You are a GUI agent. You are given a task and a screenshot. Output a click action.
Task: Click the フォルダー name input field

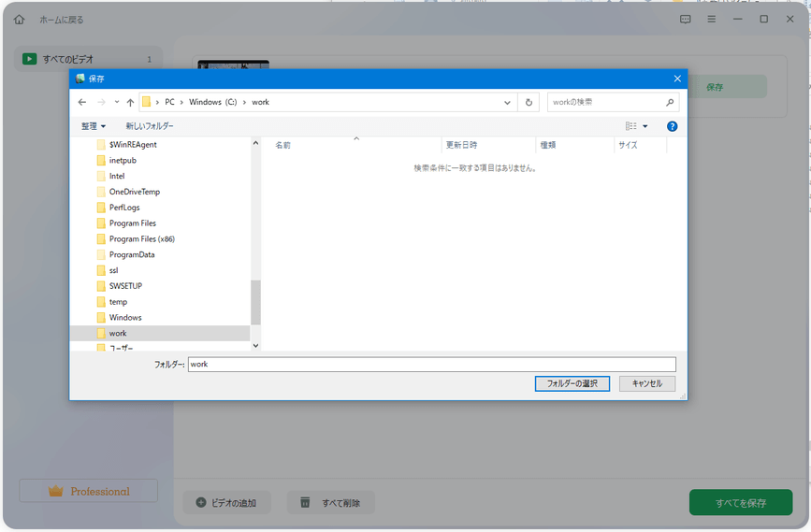(x=430, y=365)
